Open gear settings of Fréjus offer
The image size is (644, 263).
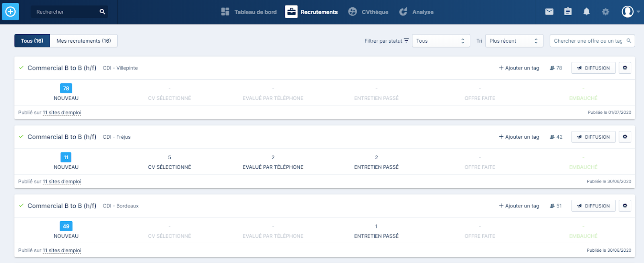pyautogui.click(x=625, y=137)
